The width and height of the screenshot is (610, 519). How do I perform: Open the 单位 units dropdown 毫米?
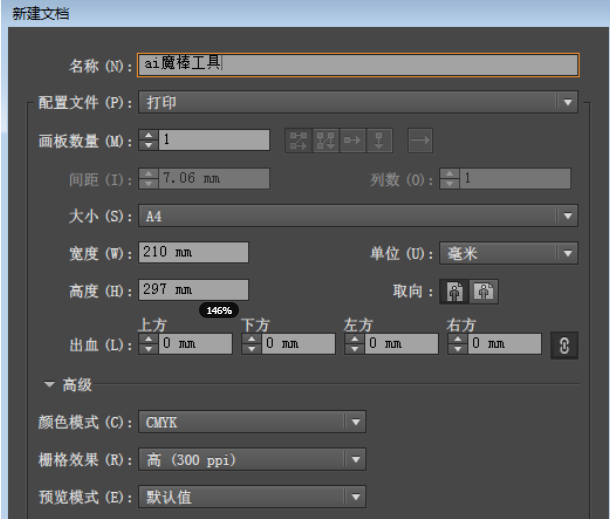click(509, 253)
